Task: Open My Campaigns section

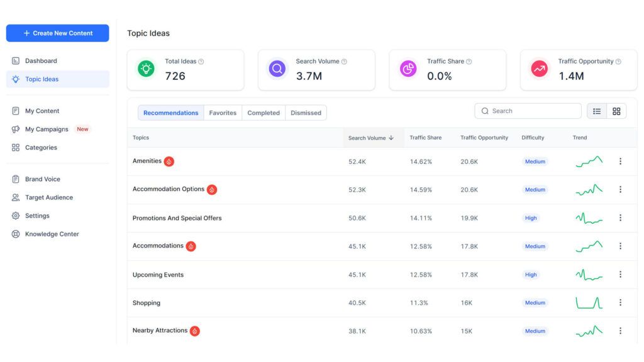Action: coord(47,129)
